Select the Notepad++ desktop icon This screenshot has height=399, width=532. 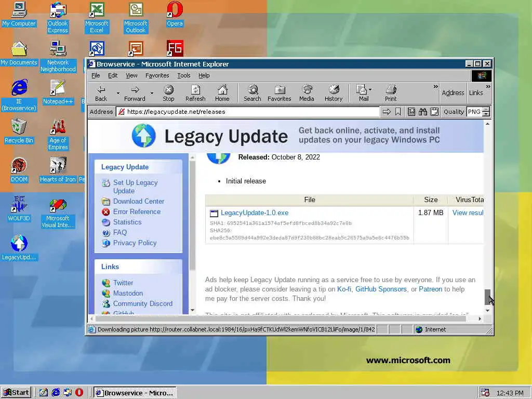coord(58,92)
